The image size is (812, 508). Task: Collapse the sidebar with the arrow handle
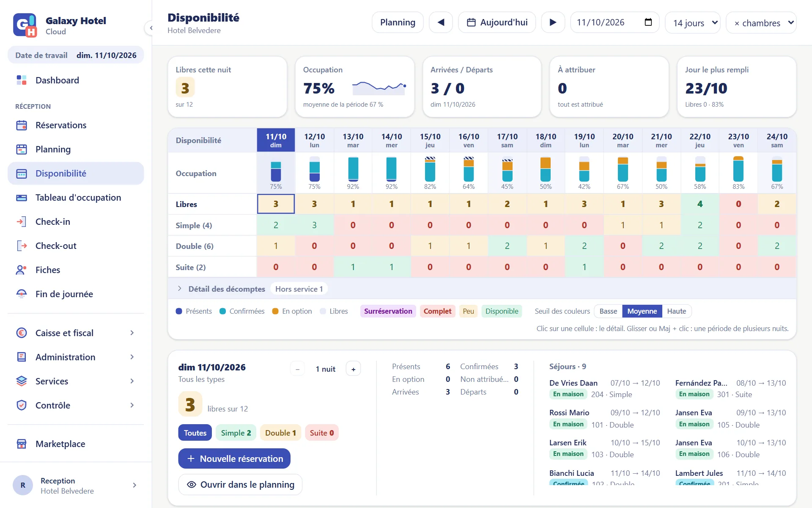tap(150, 28)
